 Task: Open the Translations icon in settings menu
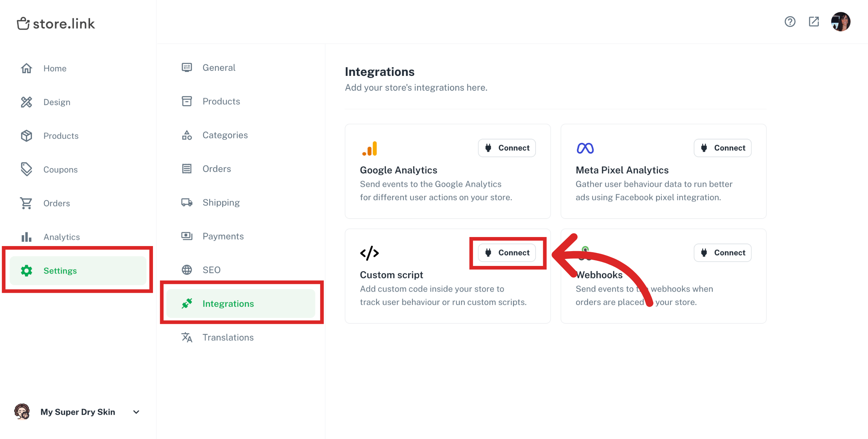coord(187,337)
